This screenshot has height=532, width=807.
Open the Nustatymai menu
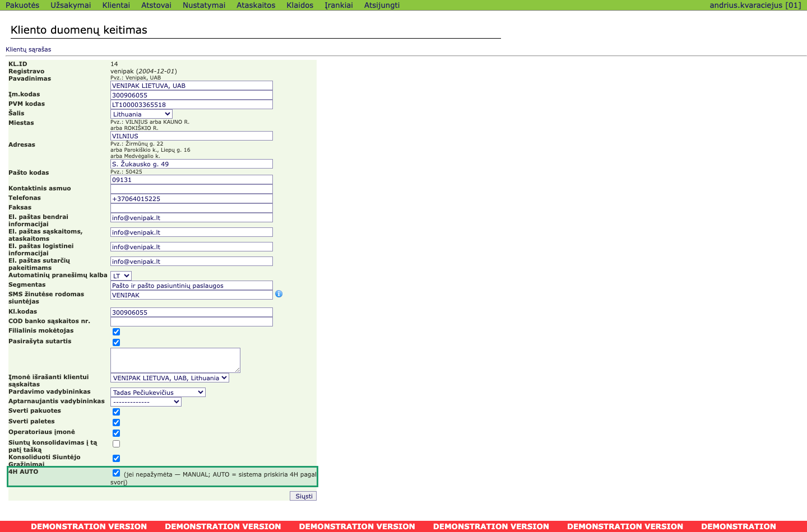204,5
